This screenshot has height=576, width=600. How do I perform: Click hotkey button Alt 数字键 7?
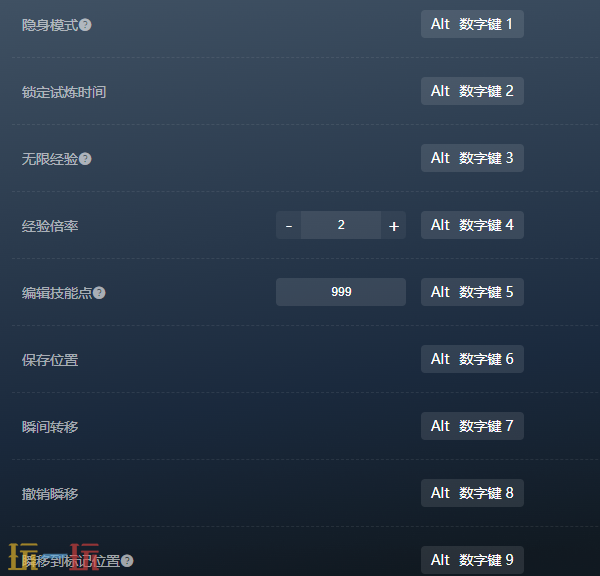coord(472,426)
